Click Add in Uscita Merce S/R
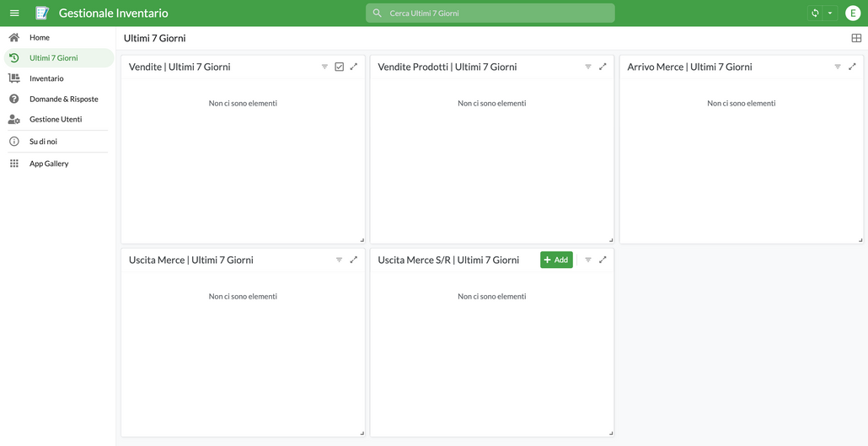 [556, 260]
